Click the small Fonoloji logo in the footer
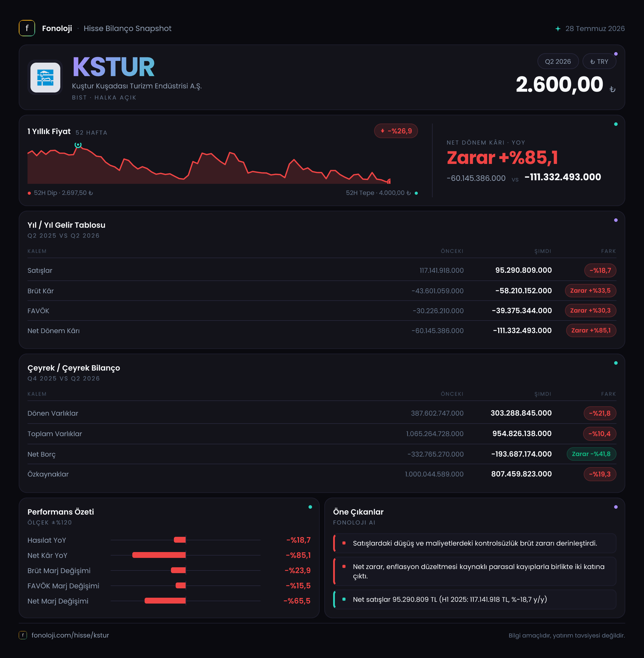 (x=23, y=635)
